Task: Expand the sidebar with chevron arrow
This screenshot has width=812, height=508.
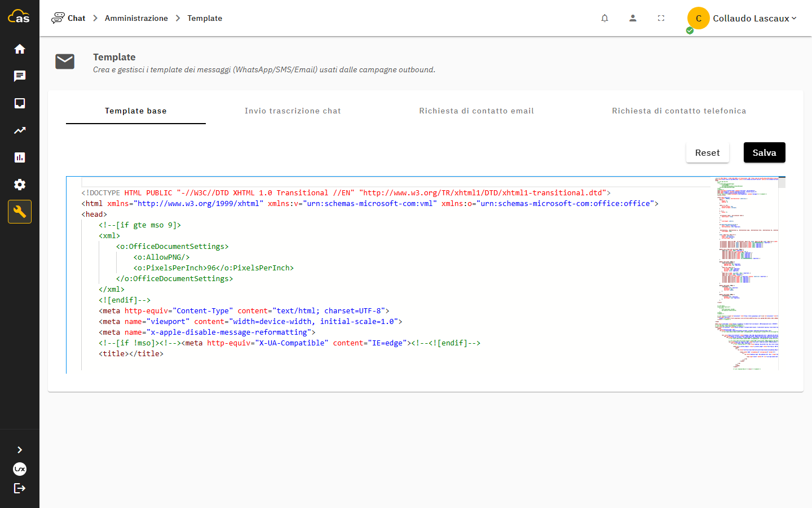Action: click(x=20, y=450)
